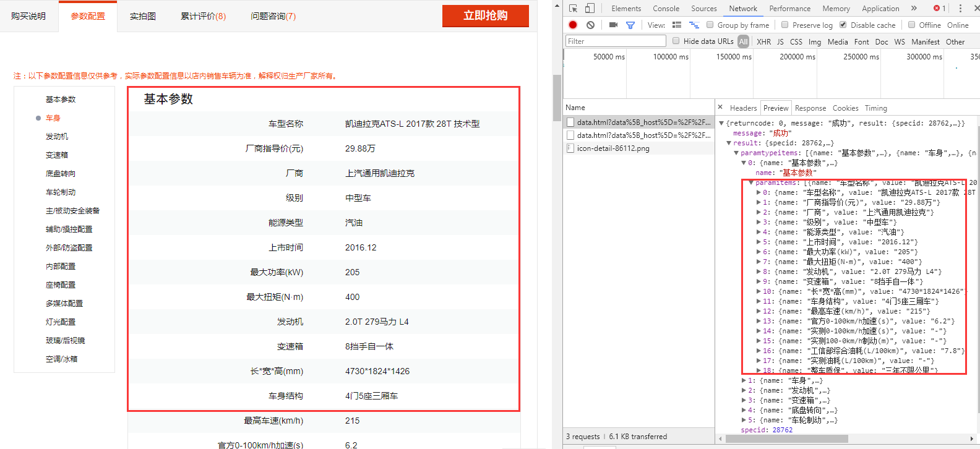Image resolution: width=980 pixels, height=449 pixels.
Task: Select the icon-detail-86112.png request
Action: 639,148
